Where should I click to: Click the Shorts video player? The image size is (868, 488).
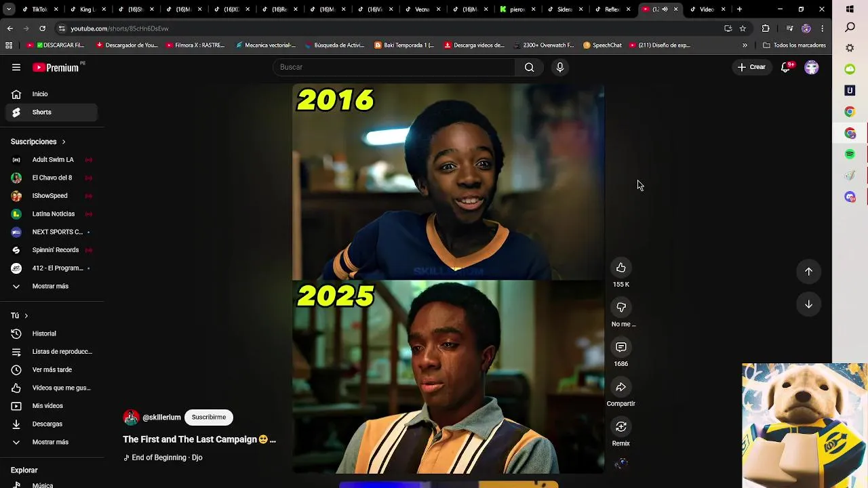point(448,279)
